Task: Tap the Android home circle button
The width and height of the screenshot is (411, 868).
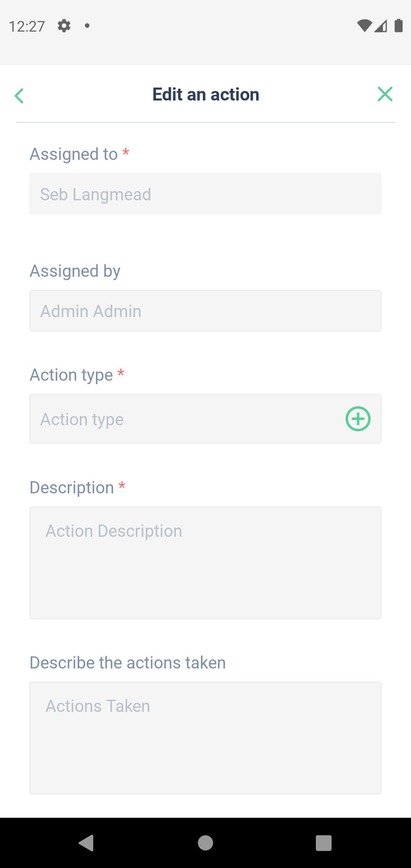Action: coord(205,842)
